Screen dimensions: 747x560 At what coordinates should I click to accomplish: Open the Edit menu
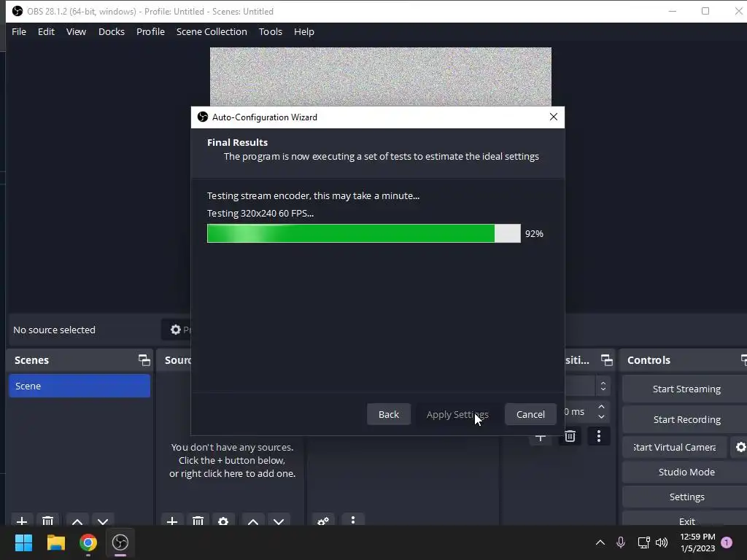[46, 32]
